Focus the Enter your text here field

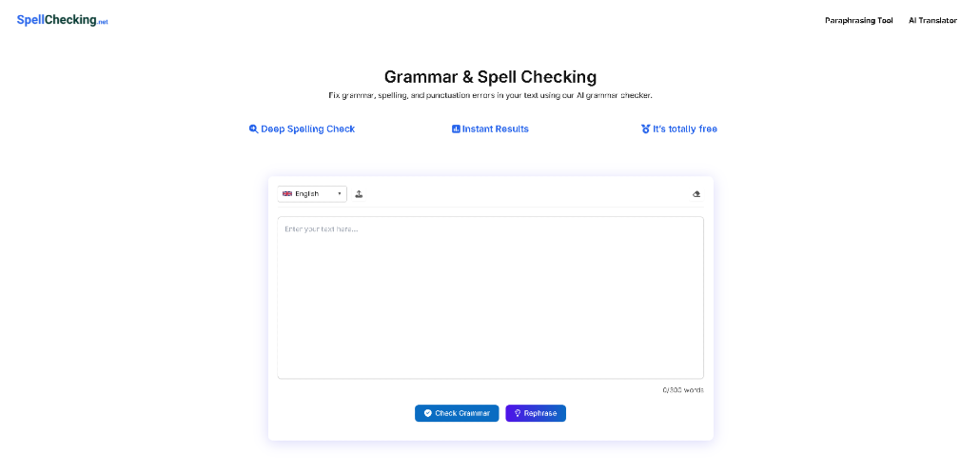pyautogui.click(x=491, y=298)
